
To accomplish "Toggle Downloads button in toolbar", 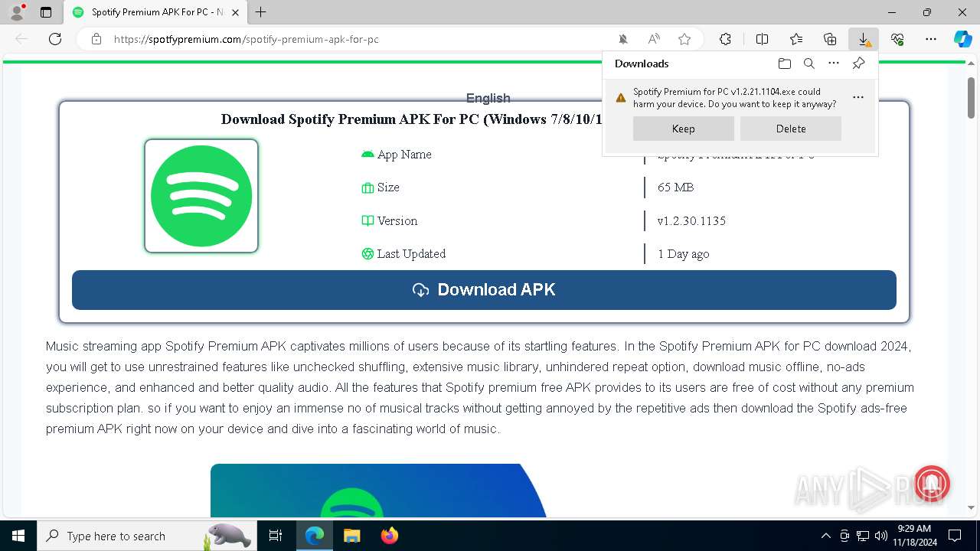I will [864, 39].
